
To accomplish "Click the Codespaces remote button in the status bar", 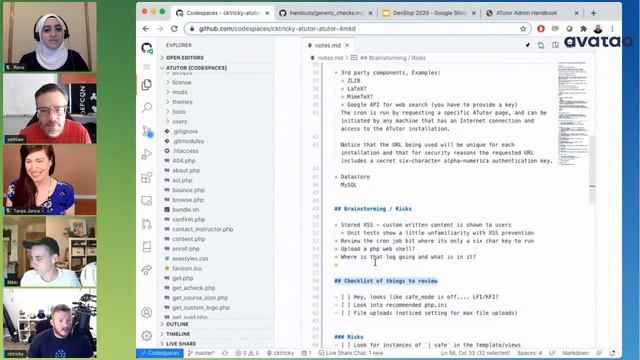I will click(160, 353).
